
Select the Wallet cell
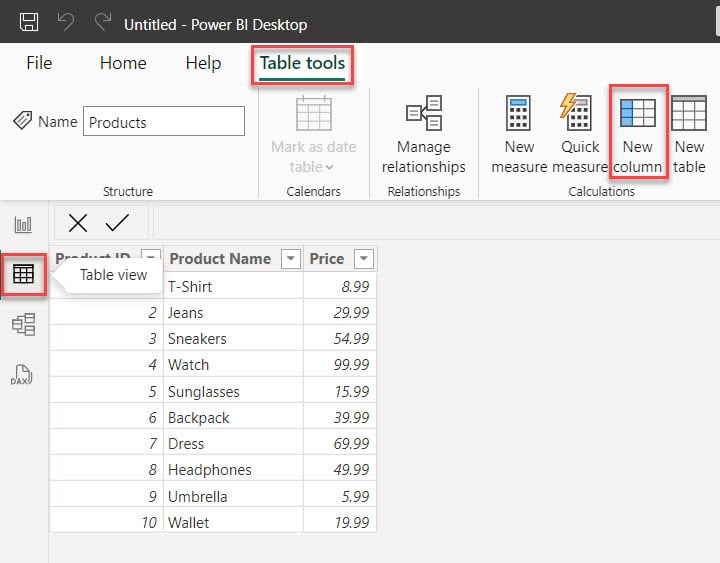point(233,522)
